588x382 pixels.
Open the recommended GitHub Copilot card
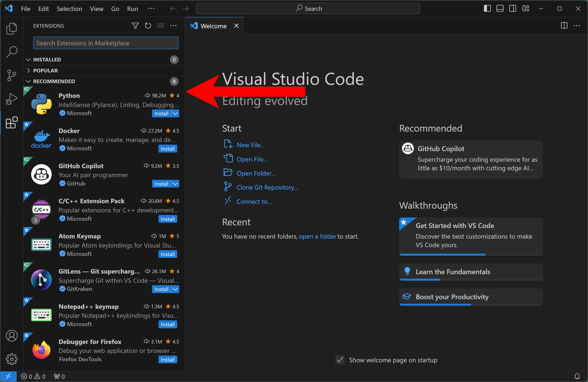pyautogui.click(x=471, y=159)
